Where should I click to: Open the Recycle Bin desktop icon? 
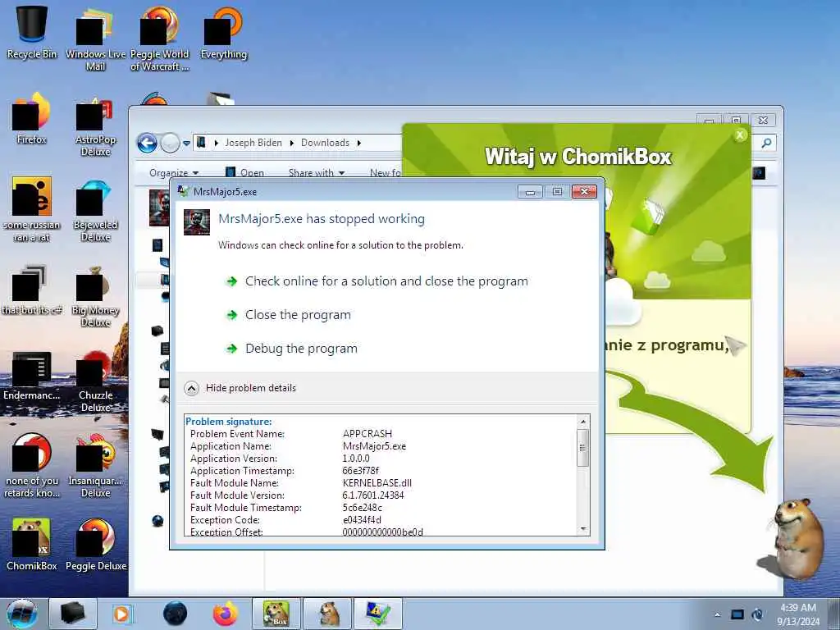pos(32,30)
